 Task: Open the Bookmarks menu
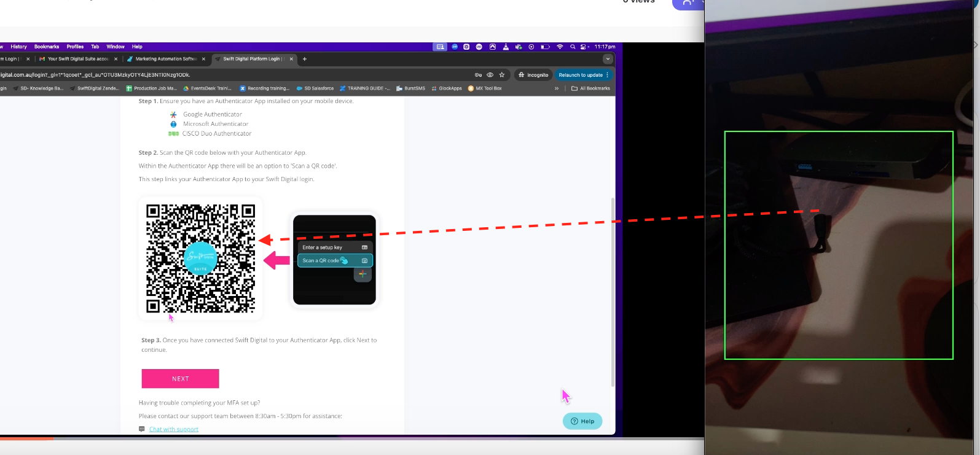click(47, 47)
